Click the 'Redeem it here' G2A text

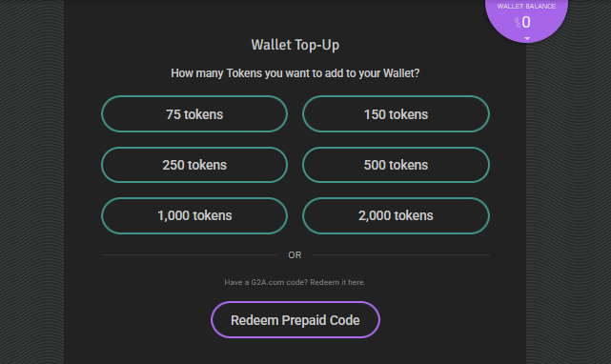point(337,282)
